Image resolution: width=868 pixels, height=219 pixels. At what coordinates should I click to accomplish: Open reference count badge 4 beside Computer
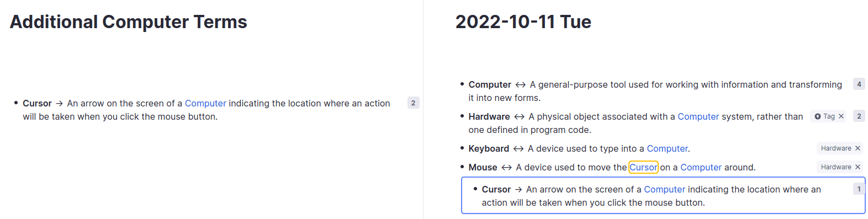pos(859,84)
